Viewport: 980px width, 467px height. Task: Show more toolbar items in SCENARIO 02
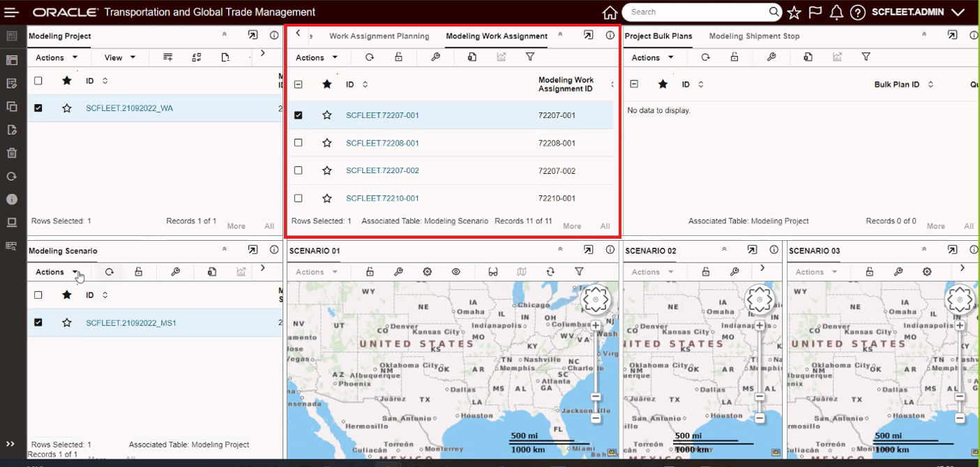coord(762,268)
